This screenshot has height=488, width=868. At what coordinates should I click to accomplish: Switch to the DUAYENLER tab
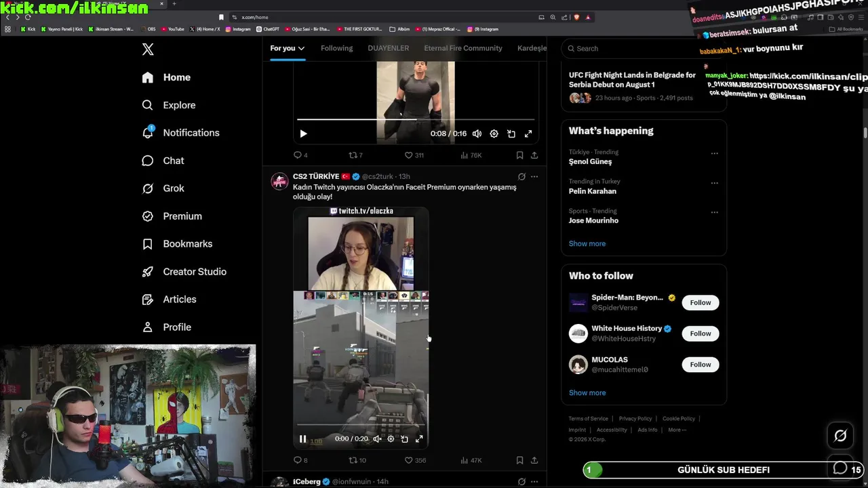389,48
